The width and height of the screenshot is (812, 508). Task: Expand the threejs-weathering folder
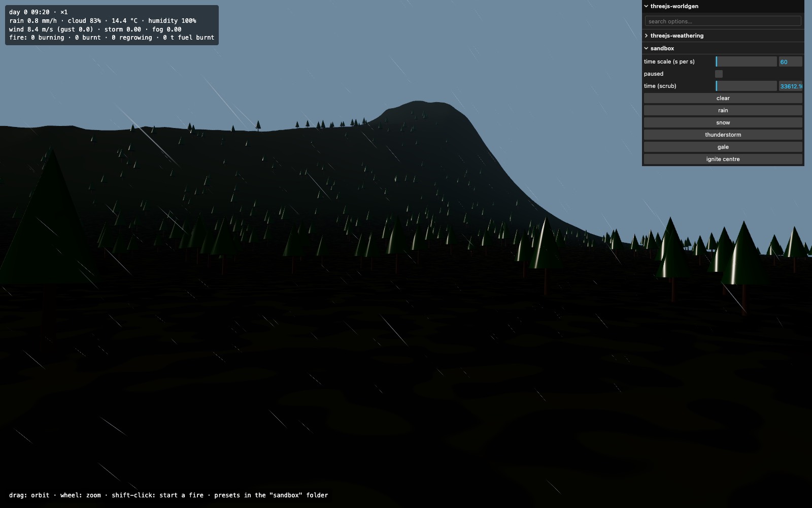(x=723, y=36)
